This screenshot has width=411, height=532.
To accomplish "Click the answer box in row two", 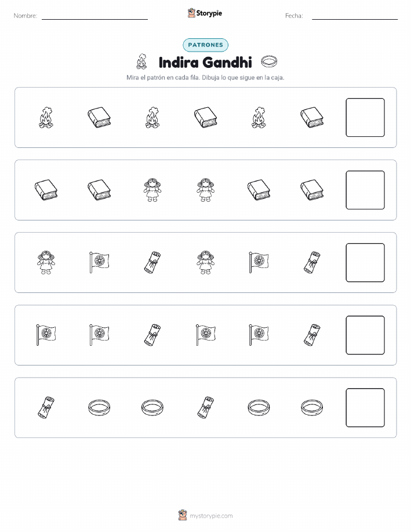I will [x=365, y=190].
